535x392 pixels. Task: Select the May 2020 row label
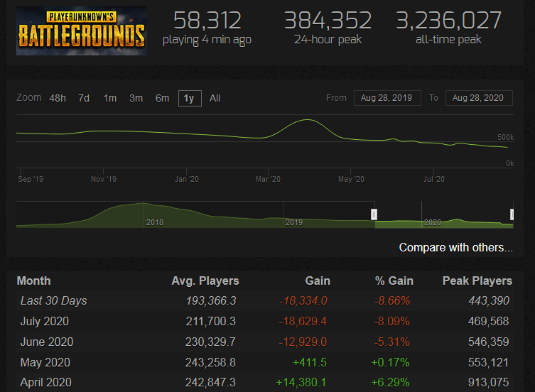point(45,362)
